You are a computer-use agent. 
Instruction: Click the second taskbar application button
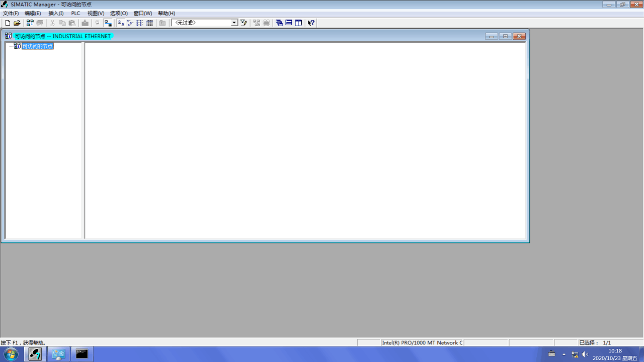pyautogui.click(x=58, y=354)
